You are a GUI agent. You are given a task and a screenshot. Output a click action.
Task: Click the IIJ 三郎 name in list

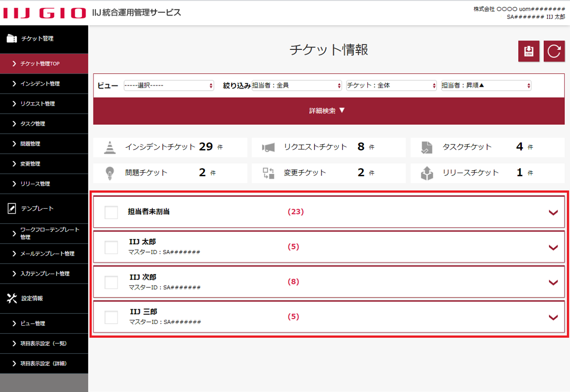144,312
